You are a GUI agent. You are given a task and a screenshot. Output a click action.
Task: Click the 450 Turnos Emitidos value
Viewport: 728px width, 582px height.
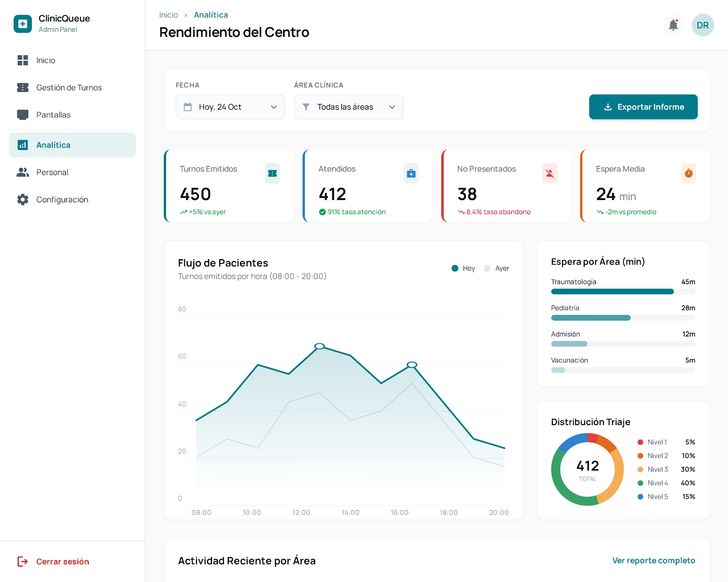[196, 194]
